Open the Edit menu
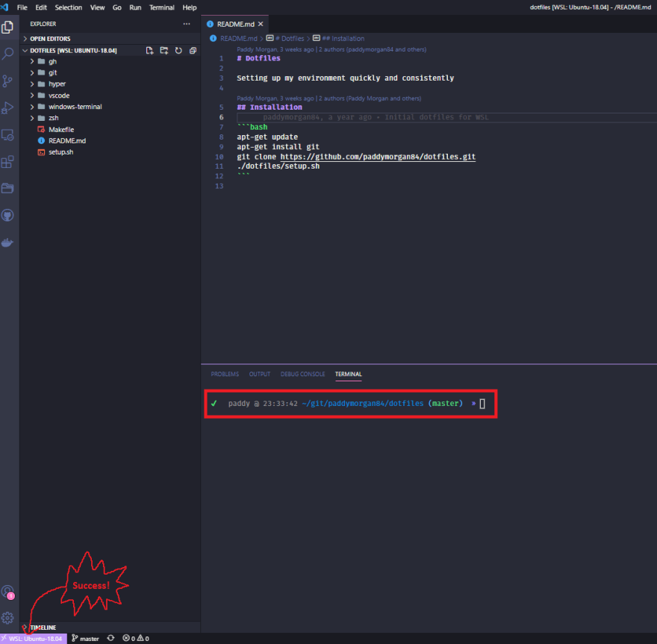 click(41, 7)
